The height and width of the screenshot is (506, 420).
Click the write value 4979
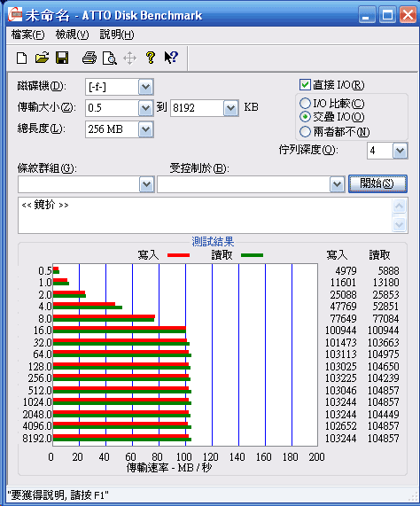[346, 271]
